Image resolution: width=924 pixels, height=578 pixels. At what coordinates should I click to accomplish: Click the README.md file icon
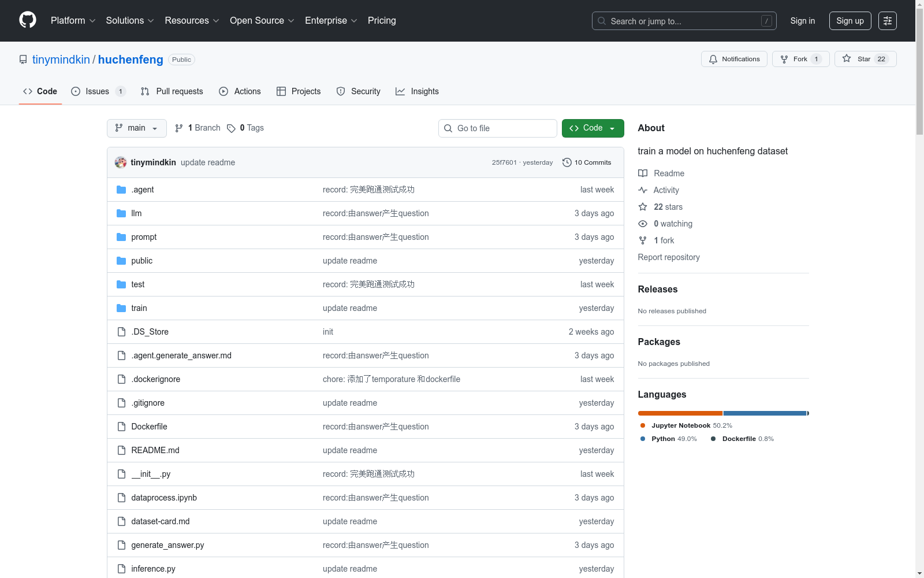121,450
